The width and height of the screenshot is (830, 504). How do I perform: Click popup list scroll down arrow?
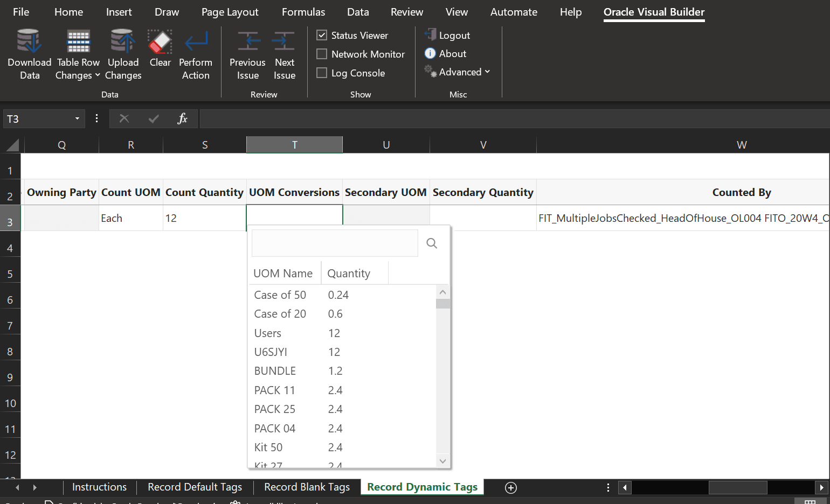pos(442,461)
